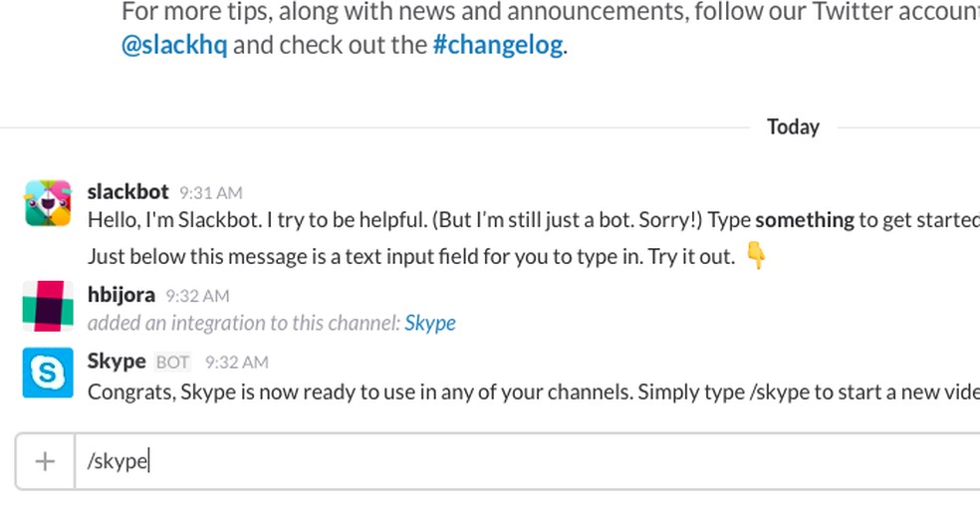
Task: Open the Skype integration link
Action: [x=430, y=323]
